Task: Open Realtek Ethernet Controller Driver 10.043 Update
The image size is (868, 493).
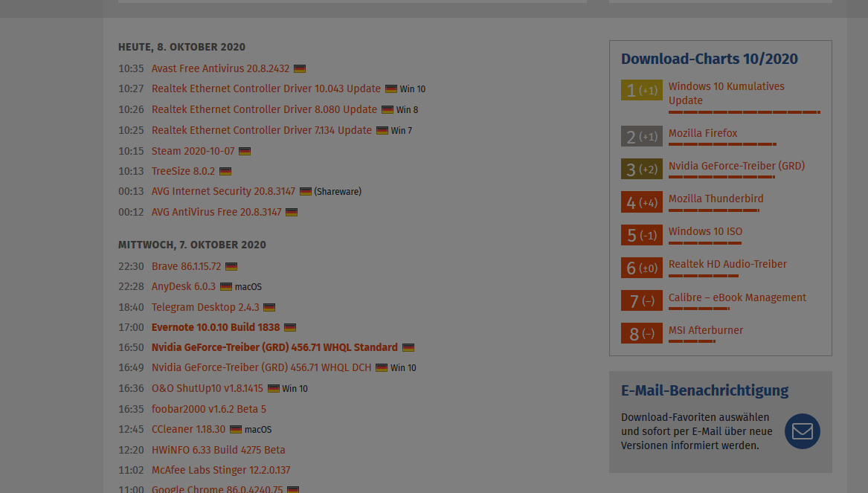Action: (266, 89)
